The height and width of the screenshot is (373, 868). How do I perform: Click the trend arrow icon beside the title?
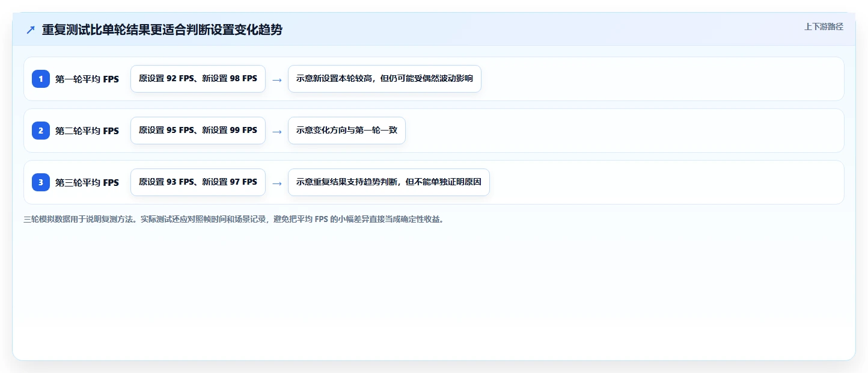point(31,30)
